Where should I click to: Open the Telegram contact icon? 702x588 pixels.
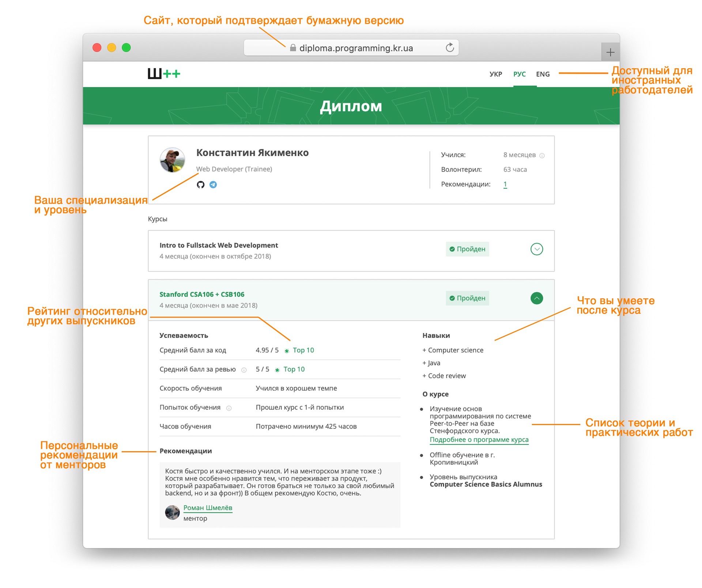click(213, 185)
